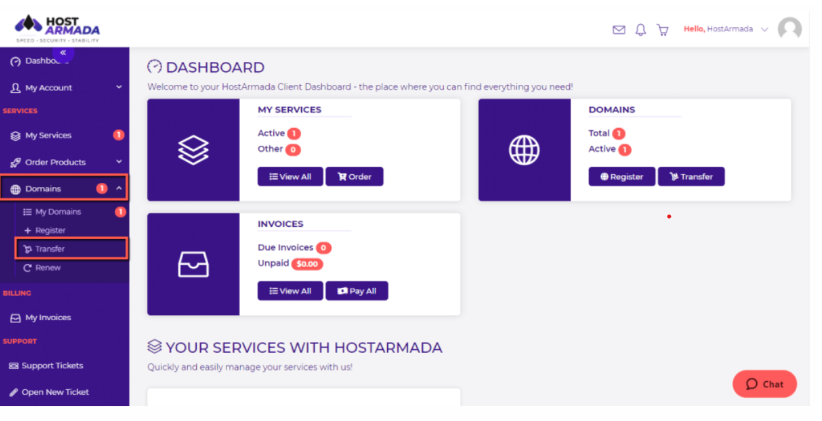Image resolution: width=822 pixels, height=421 pixels.
Task: Click the Domains globe icon tile
Action: 524,149
